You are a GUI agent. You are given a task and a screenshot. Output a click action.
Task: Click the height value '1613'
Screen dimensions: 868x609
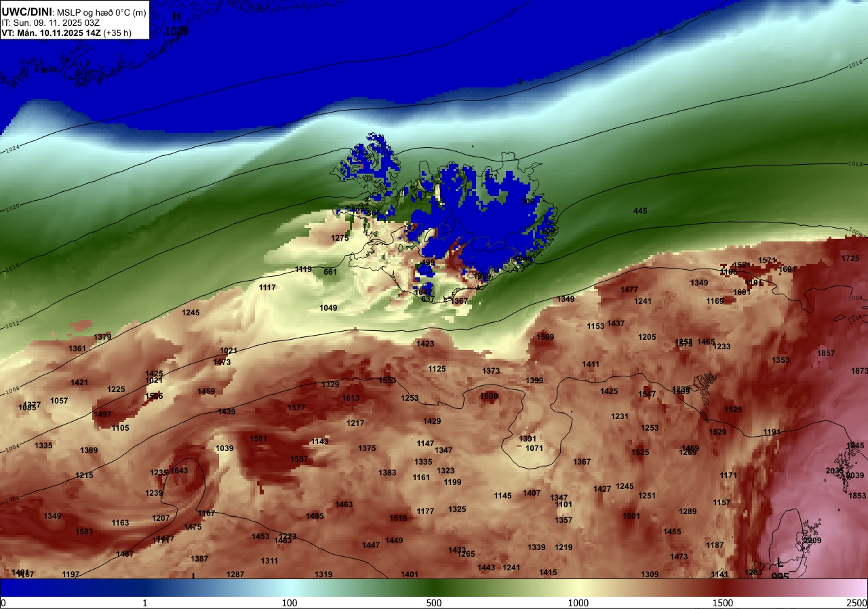click(351, 398)
